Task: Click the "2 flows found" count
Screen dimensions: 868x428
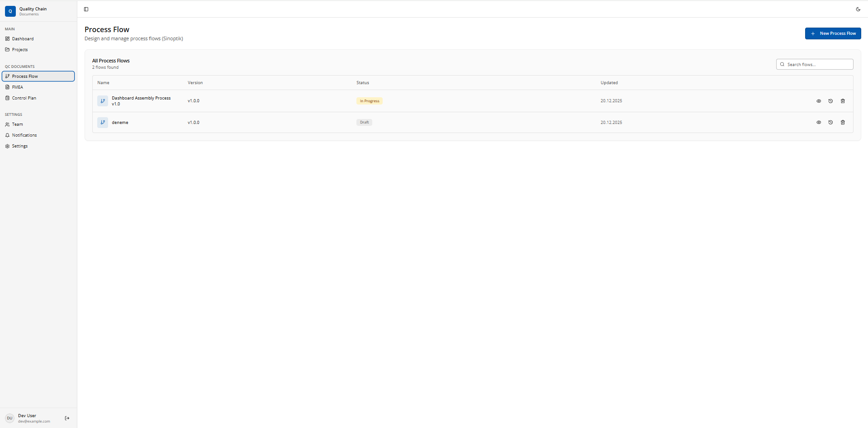Action: [x=105, y=67]
